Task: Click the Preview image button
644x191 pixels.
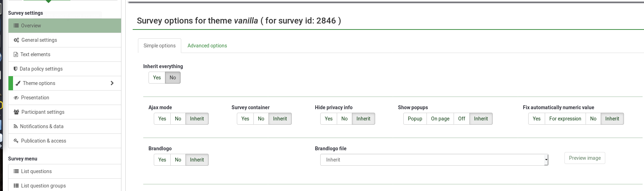Action: click(585, 158)
